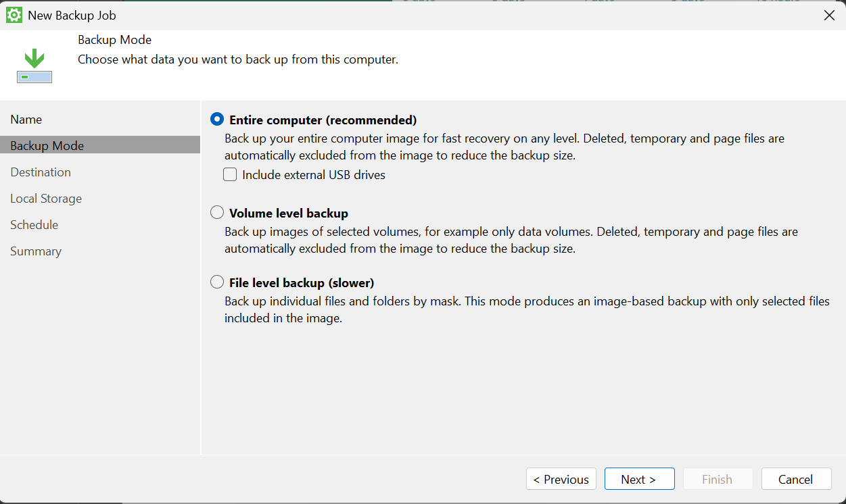The image size is (846, 504).
Task: Click the green gear app icon in title bar
Action: coord(14,15)
